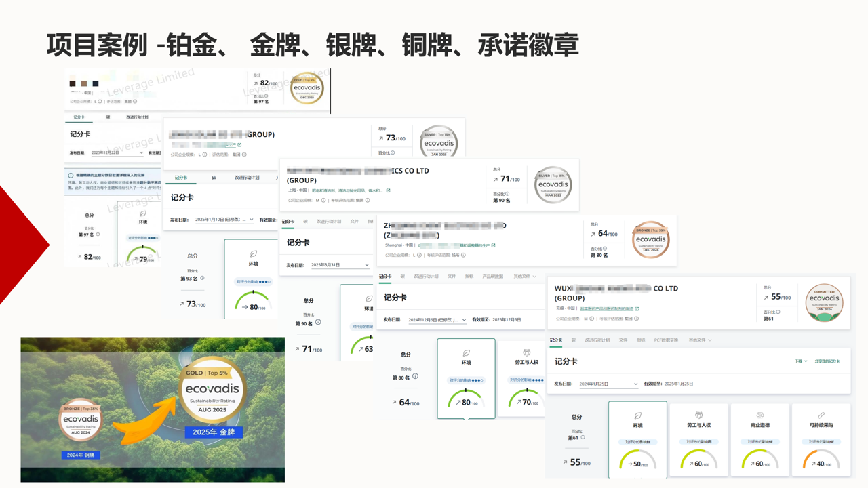The height and width of the screenshot is (488, 868).
Task: Click the 分享我的记分卡 link
Action: (x=828, y=361)
